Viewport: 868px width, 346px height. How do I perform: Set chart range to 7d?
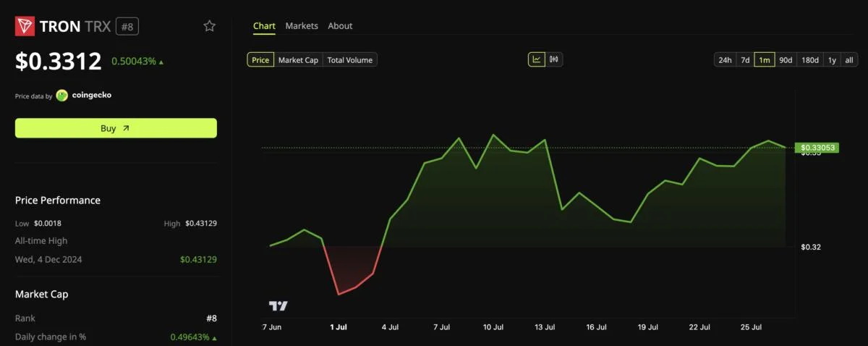pos(745,60)
